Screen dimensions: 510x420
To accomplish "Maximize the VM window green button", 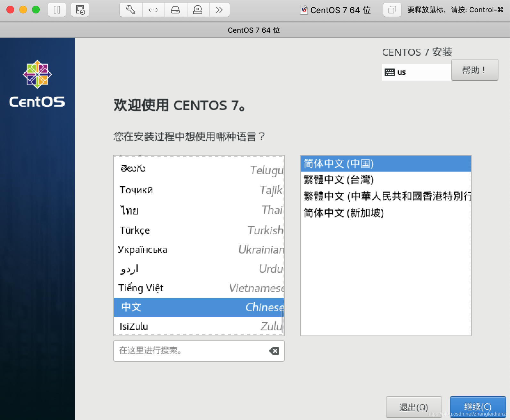I will 36,10.
